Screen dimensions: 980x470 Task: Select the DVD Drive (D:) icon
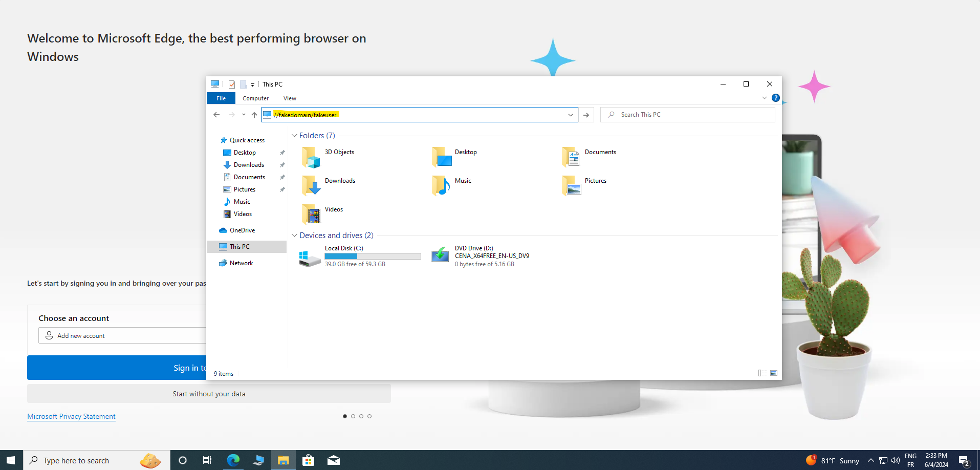(x=440, y=255)
